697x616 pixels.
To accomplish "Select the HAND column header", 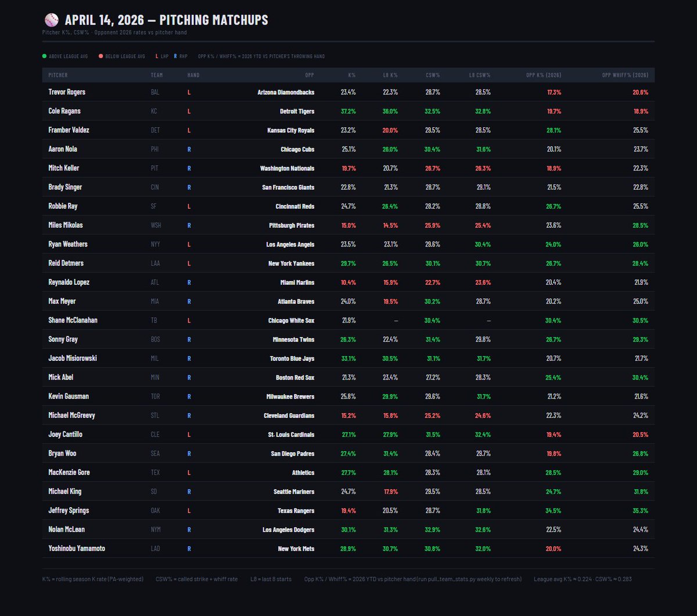I will point(193,76).
